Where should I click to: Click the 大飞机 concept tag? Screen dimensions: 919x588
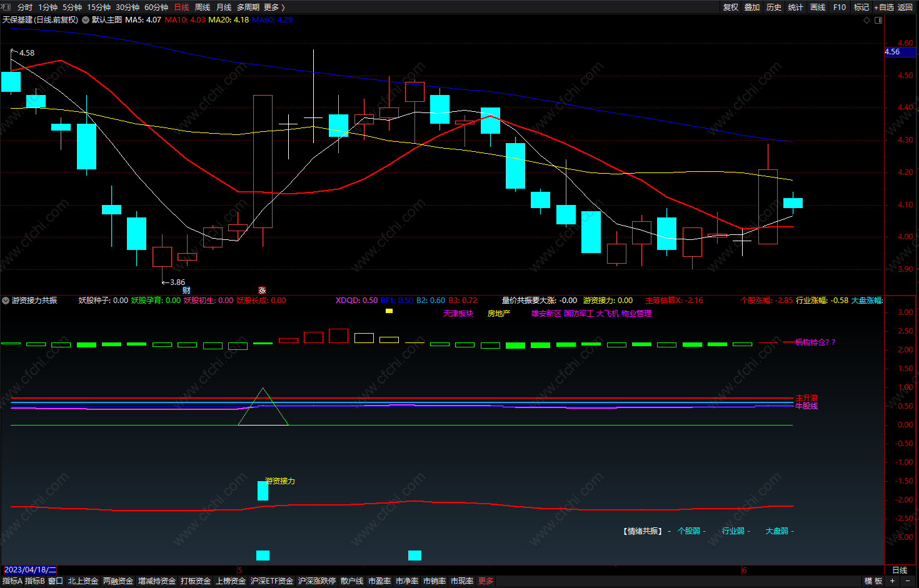tap(608, 314)
